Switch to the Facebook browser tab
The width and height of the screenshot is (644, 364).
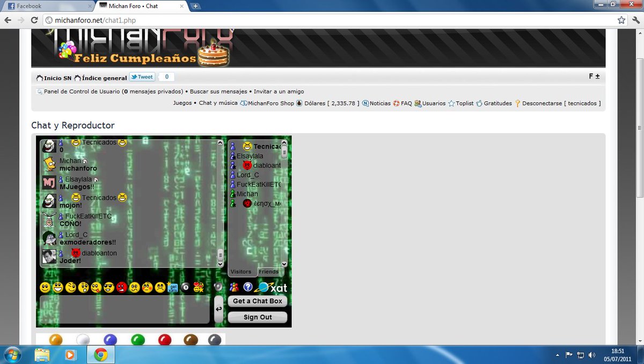(x=48, y=6)
